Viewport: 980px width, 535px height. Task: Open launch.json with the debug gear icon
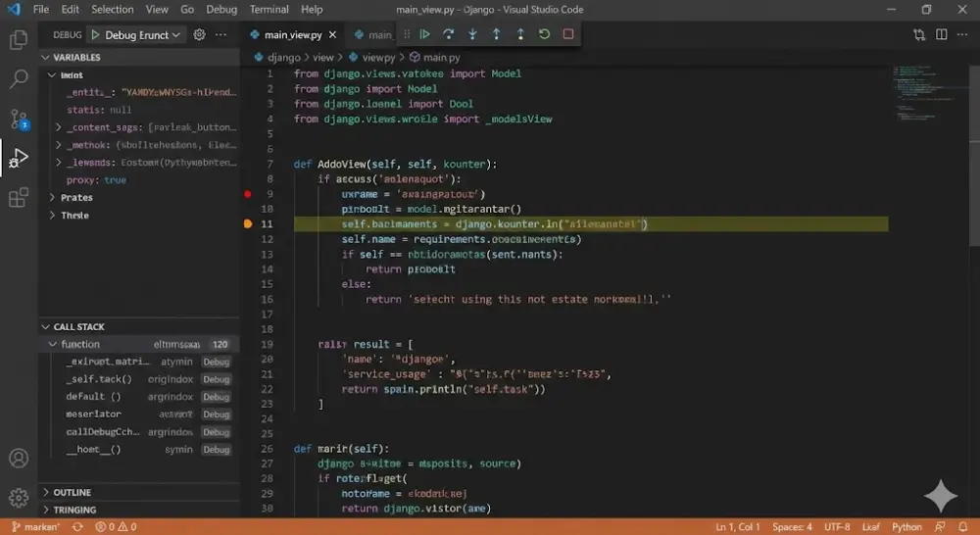pos(199,34)
